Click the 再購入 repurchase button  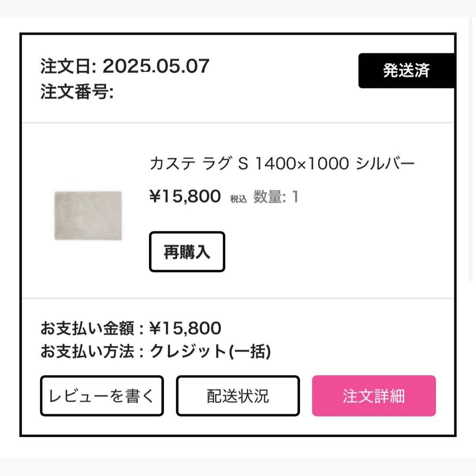click(187, 252)
